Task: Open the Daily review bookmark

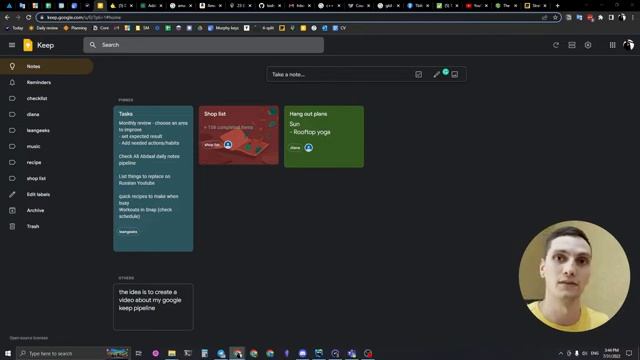Action: click(x=44, y=28)
